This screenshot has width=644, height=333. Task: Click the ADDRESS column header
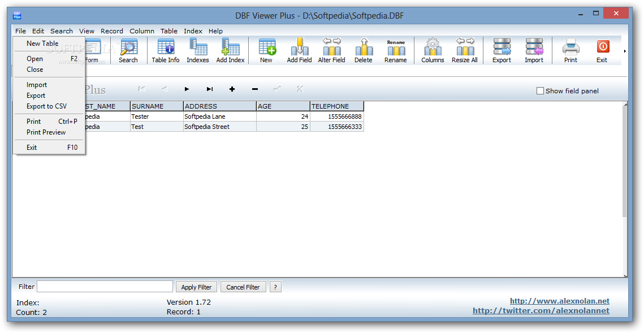click(220, 106)
